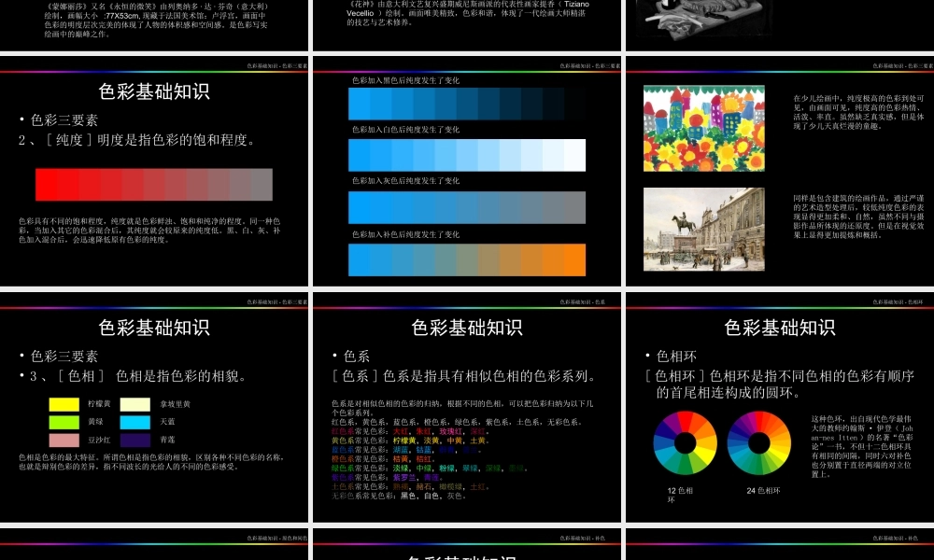This screenshot has height=560, width=934.
Task: Select the slide titled 纯度 with red gradient
Action: pos(154,171)
